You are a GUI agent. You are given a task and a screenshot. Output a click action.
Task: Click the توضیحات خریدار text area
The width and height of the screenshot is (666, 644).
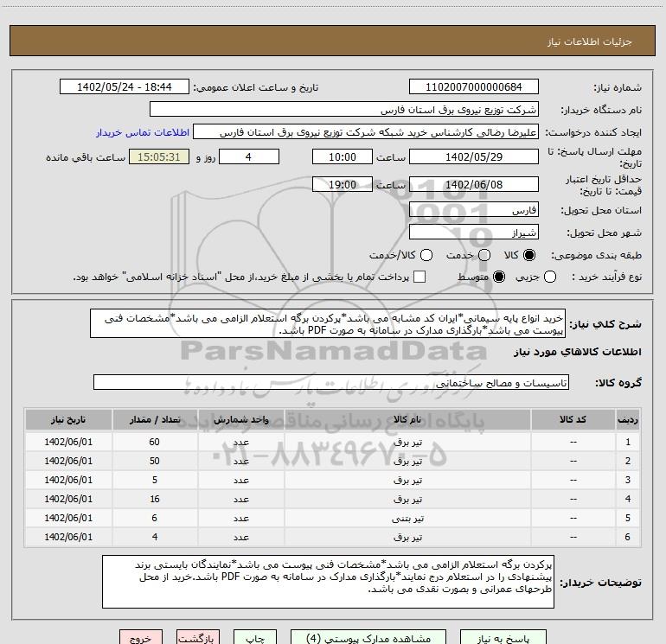tap(328, 582)
